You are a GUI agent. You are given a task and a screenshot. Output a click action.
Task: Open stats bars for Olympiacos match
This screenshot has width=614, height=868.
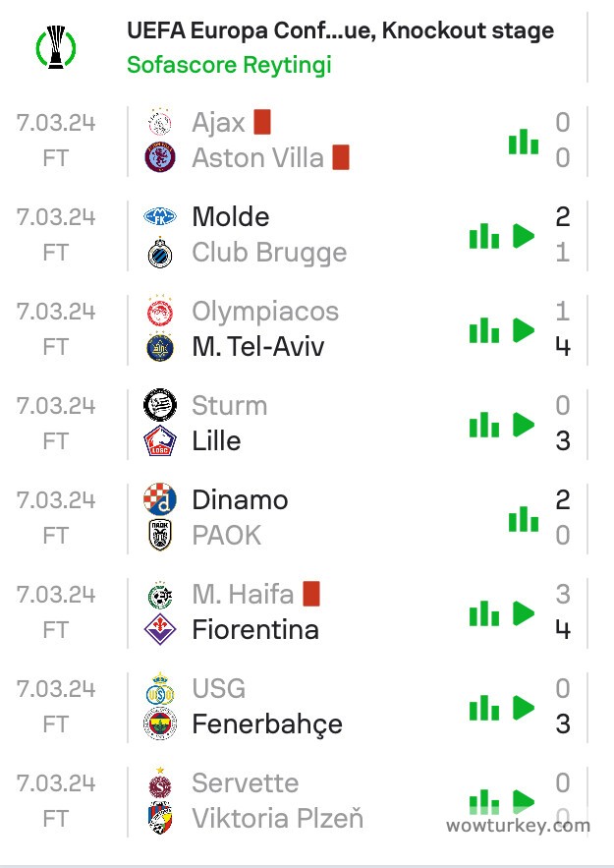(x=483, y=330)
